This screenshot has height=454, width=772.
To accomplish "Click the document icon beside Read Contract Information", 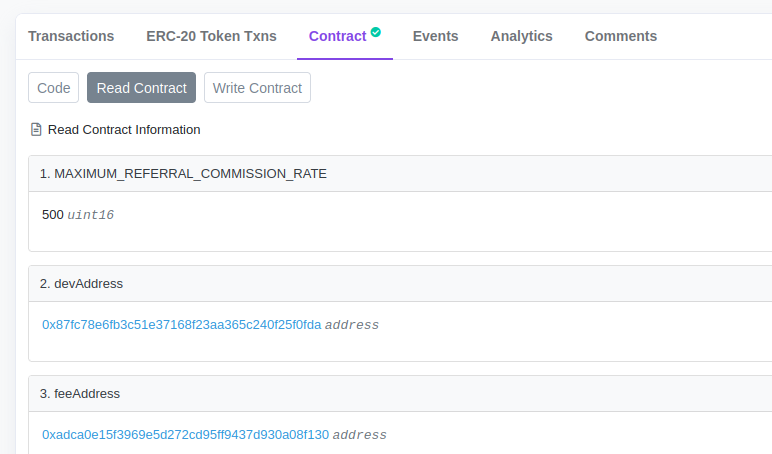I will click(36, 130).
